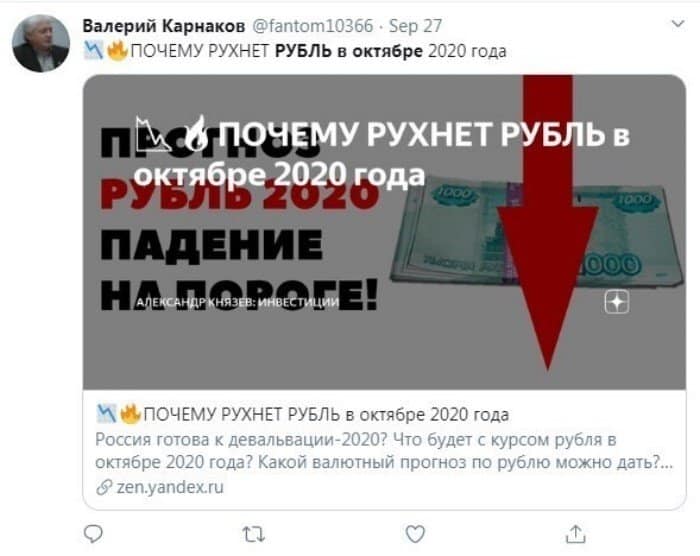The image size is (700, 556).
Task: Click the red down arrow graphic
Action: pos(548,222)
